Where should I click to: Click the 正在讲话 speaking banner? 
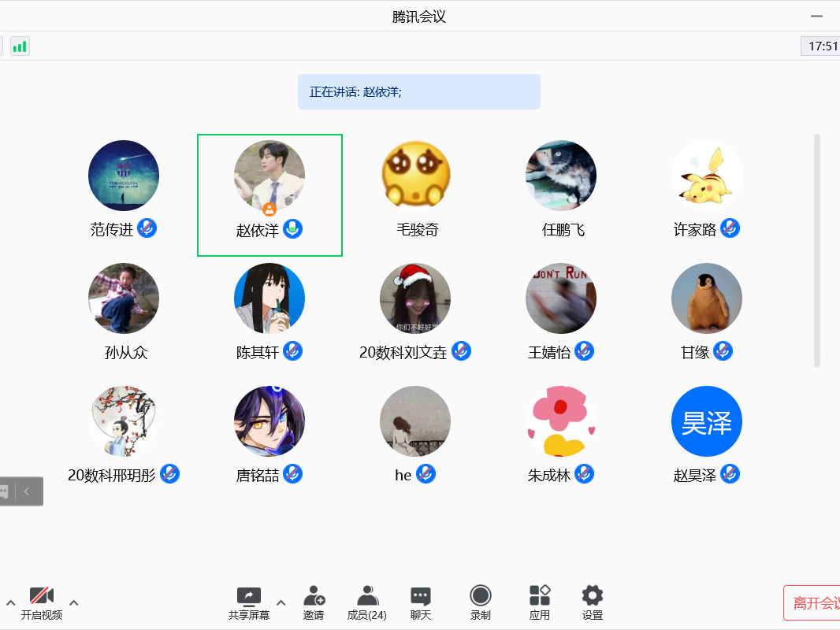coord(418,92)
